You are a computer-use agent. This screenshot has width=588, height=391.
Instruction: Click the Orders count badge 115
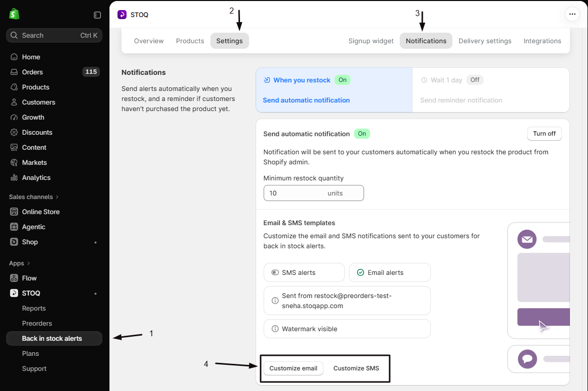point(91,72)
